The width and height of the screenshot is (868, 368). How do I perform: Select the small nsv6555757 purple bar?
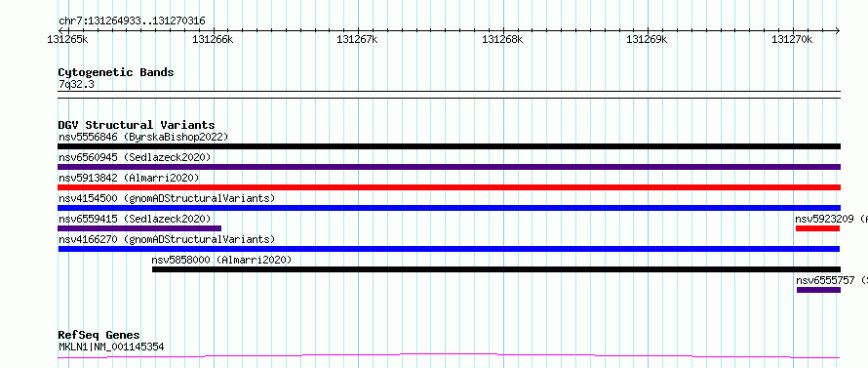point(818,290)
